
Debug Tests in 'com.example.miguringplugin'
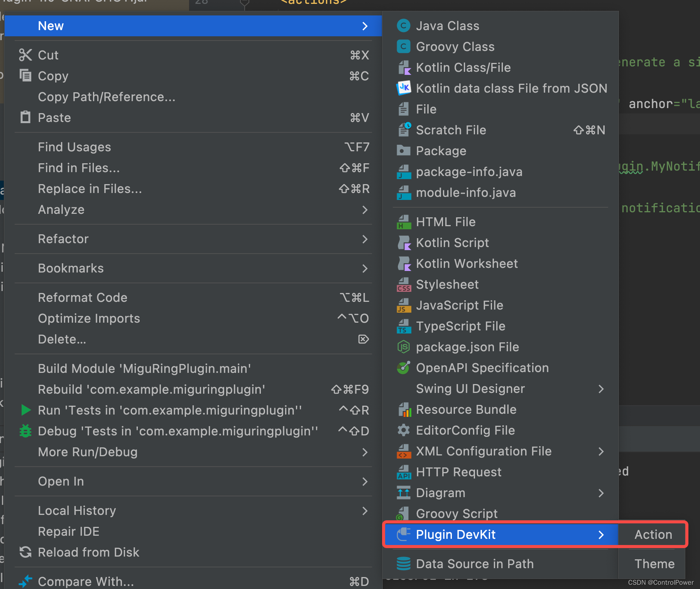pos(178,431)
